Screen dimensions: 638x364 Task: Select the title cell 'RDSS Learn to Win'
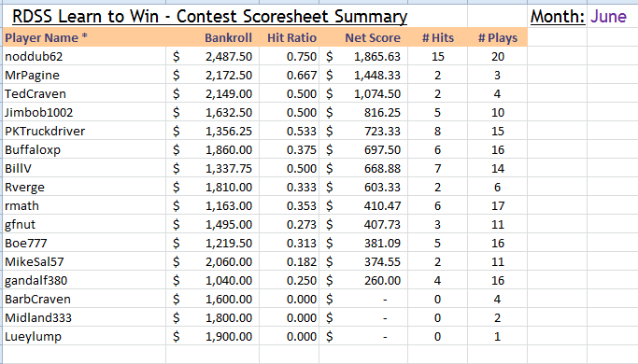coord(209,17)
